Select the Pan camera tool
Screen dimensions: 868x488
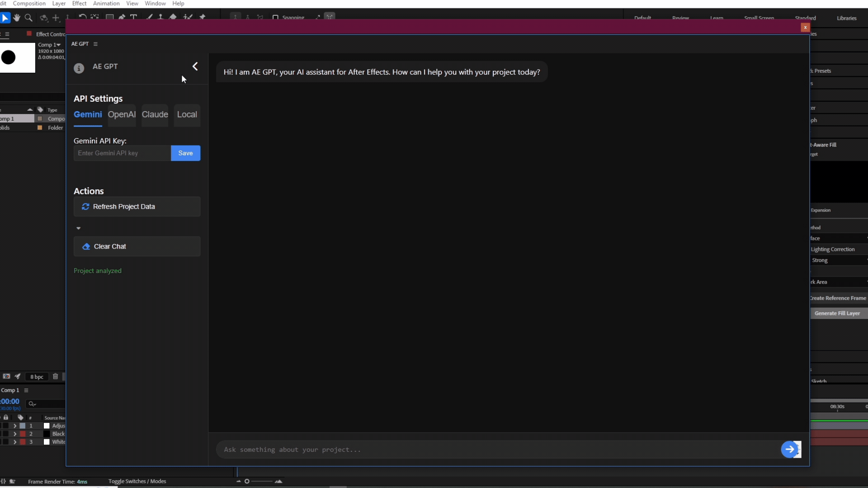56,18
